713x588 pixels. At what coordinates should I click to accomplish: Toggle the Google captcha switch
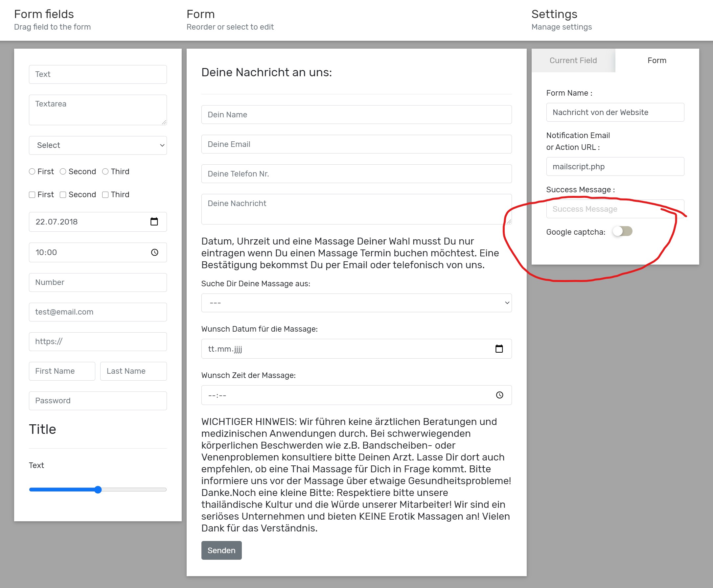[622, 231]
